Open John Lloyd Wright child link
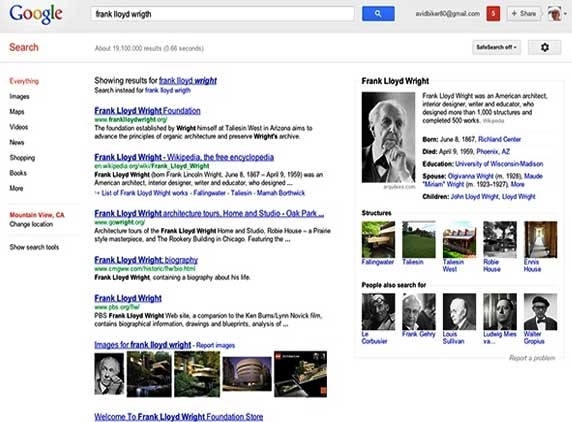Image resolution: width=572 pixels, height=422 pixels. [x=475, y=197]
